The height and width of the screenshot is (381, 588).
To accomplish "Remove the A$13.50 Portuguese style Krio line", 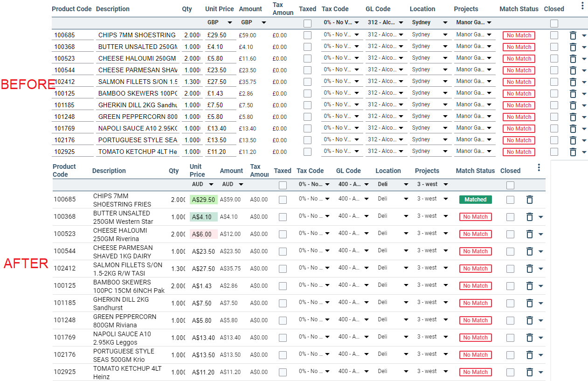I will tap(530, 355).
